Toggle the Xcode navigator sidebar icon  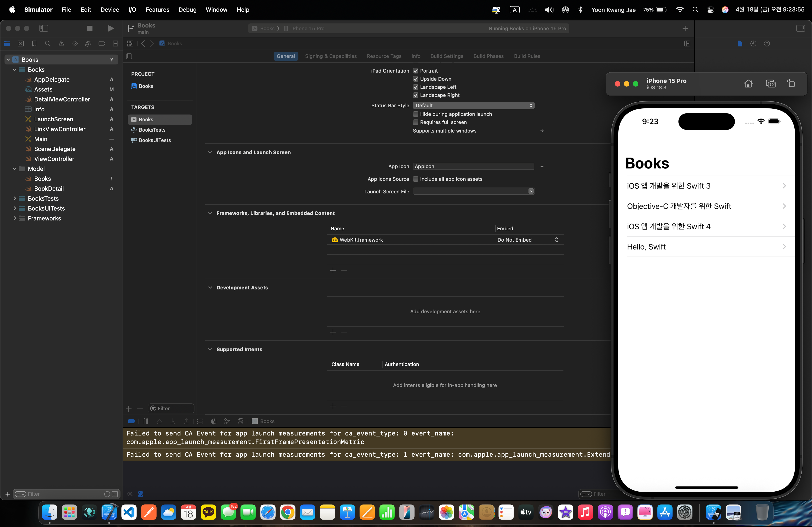pyautogui.click(x=44, y=28)
